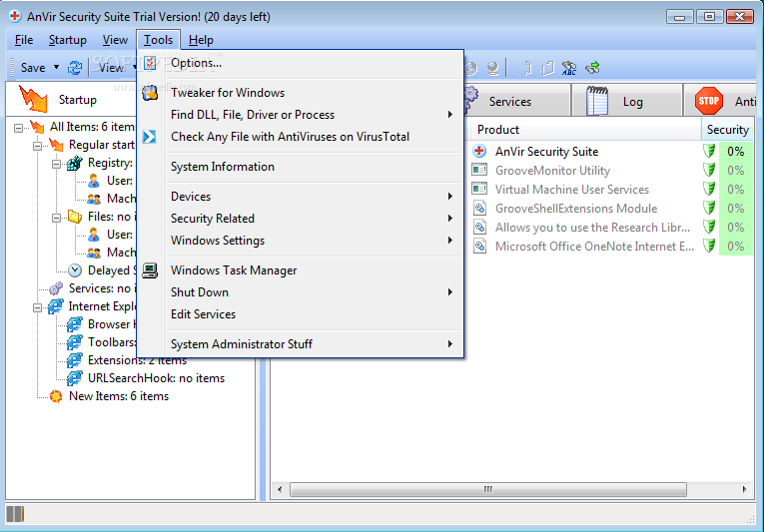This screenshot has width=764, height=532.
Task: Click the scroll right arrow
Action: 744,489
